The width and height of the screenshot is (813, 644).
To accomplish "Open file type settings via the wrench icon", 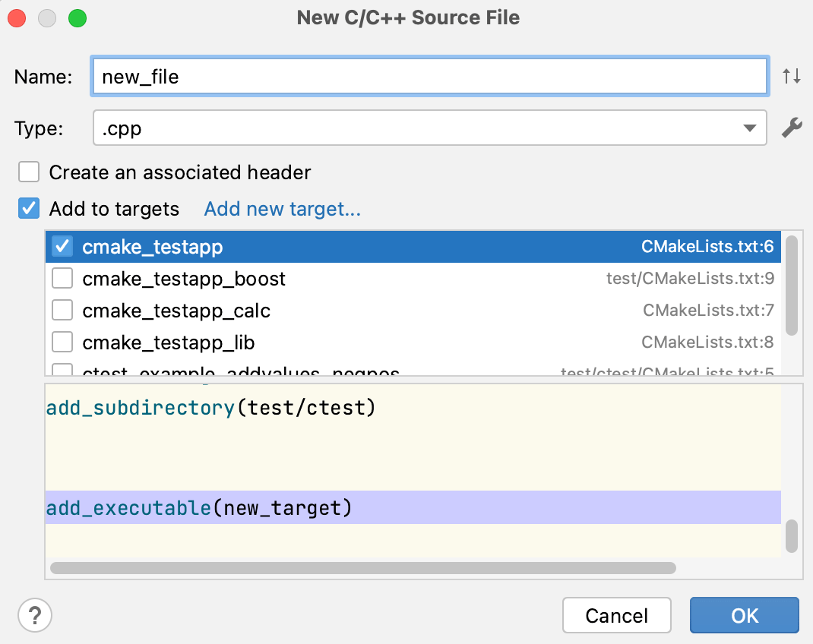I will (x=792, y=128).
